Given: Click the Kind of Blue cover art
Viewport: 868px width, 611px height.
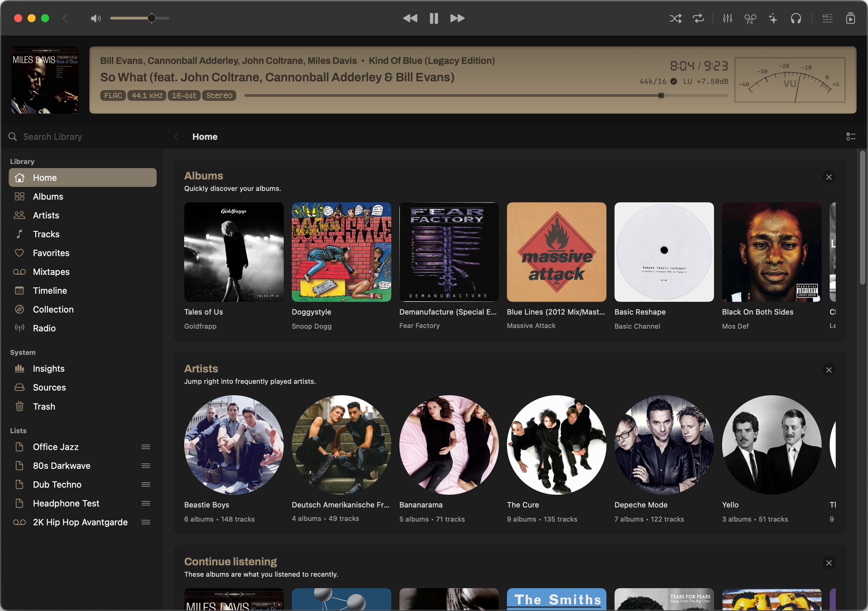Looking at the screenshot, I should 45,80.
